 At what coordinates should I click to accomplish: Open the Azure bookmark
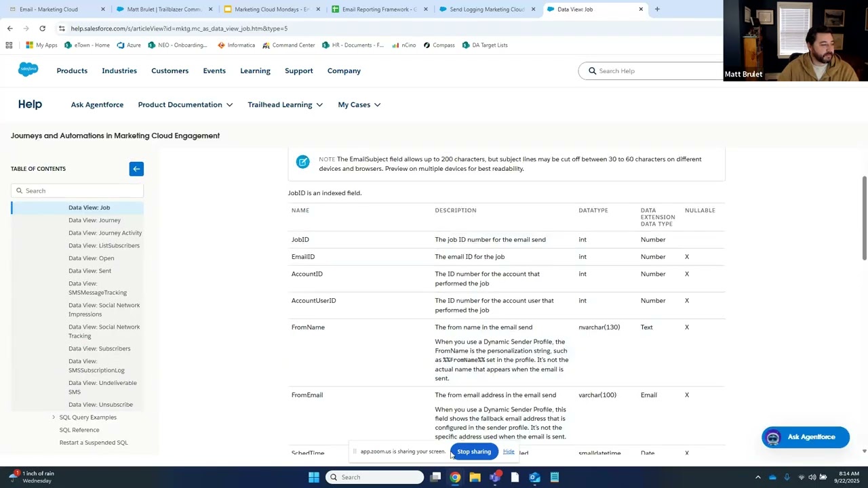pyautogui.click(x=129, y=45)
